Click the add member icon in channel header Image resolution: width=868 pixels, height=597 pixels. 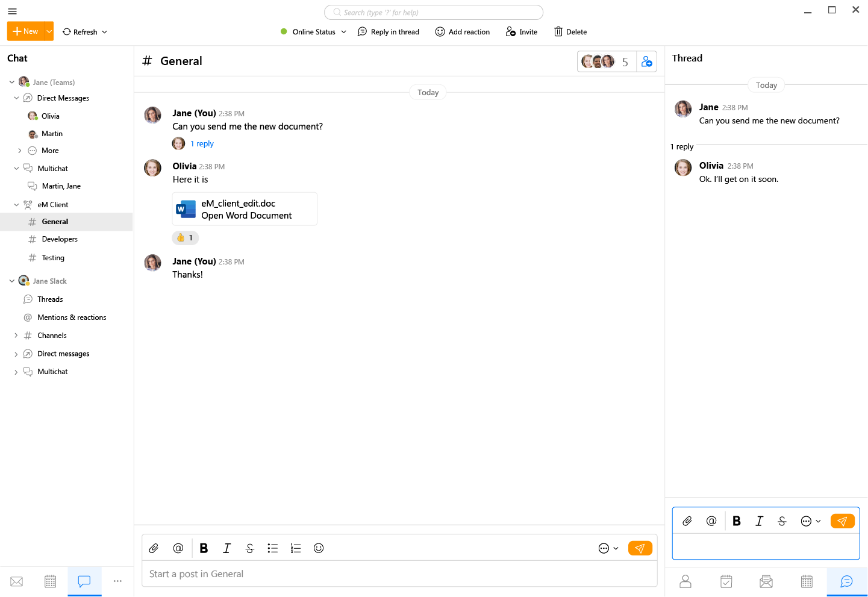click(647, 61)
